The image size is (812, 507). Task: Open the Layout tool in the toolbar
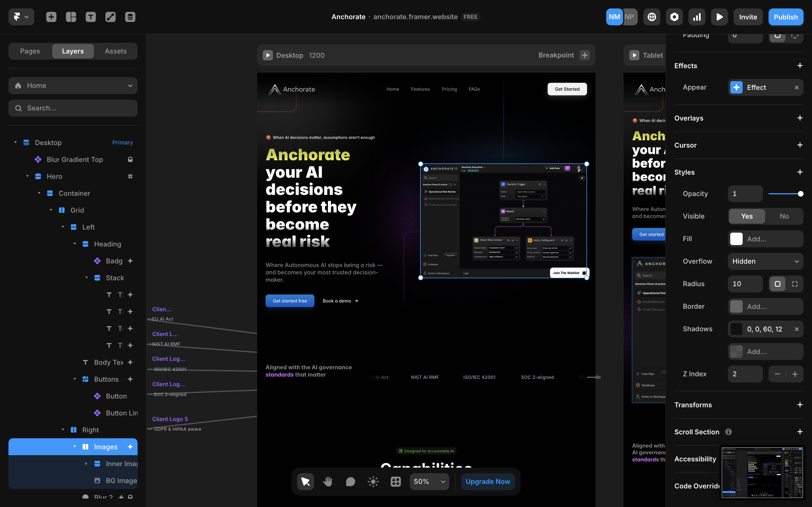tap(71, 17)
